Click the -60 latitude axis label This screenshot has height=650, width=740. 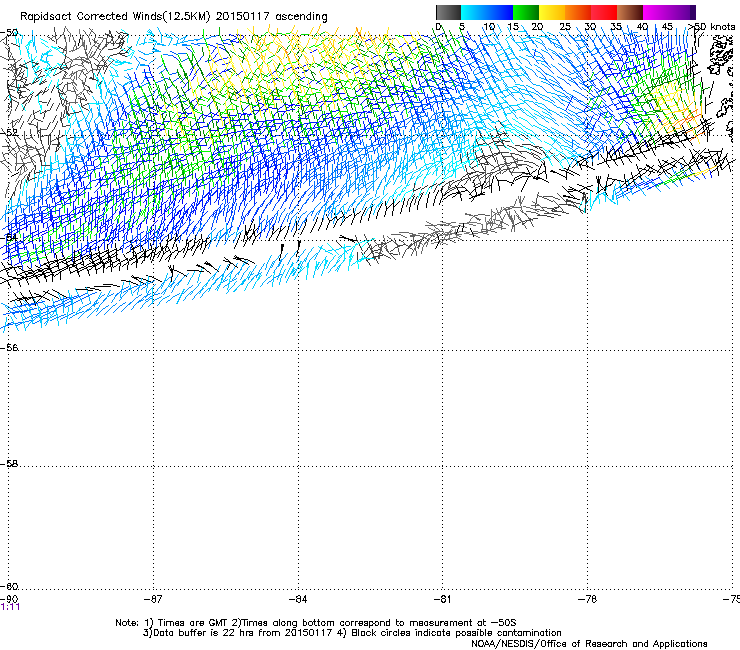(9, 586)
